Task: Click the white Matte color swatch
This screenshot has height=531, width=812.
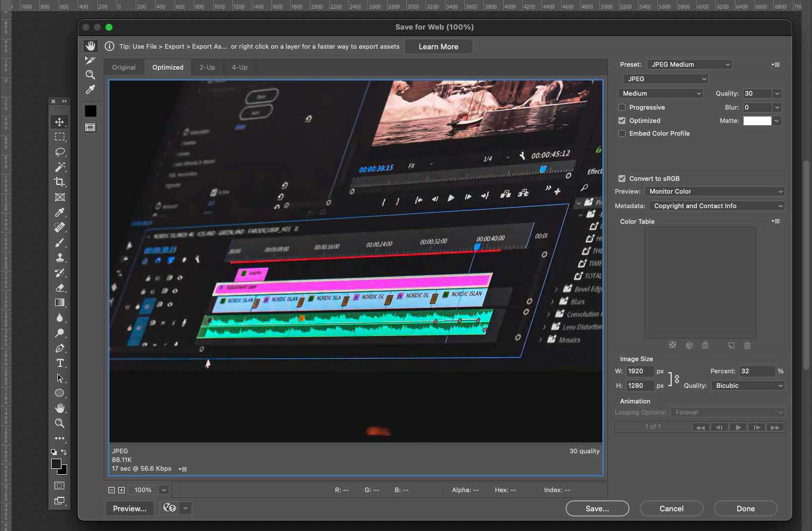Action: tap(757, 121)
